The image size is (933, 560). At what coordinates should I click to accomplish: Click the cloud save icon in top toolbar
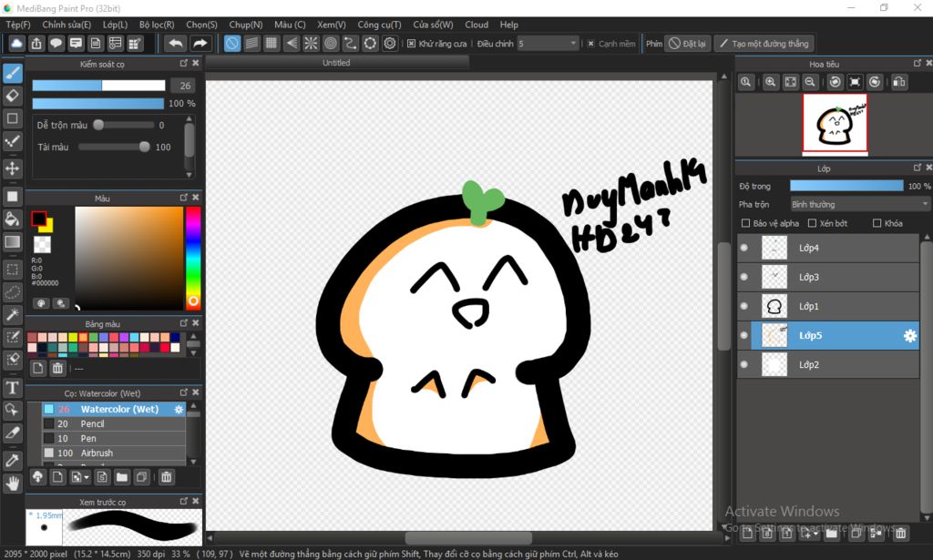pyautogui.click(x=16, y=44)
